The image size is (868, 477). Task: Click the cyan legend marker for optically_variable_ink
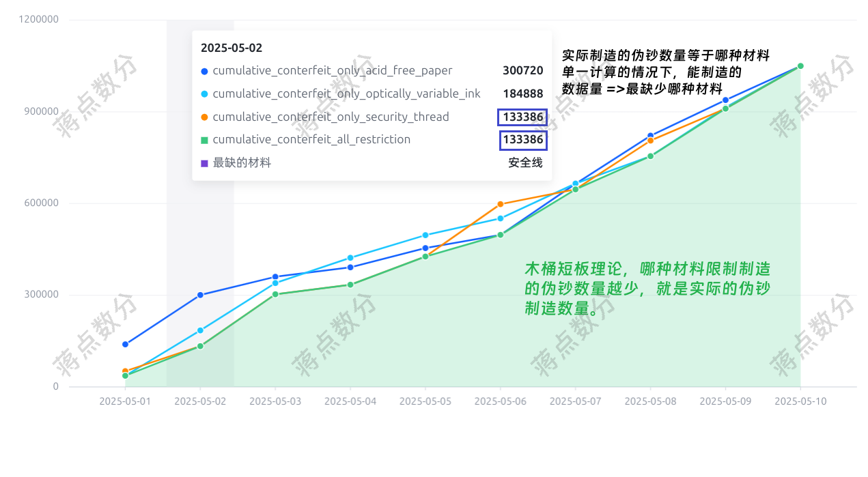coord(204,93)
